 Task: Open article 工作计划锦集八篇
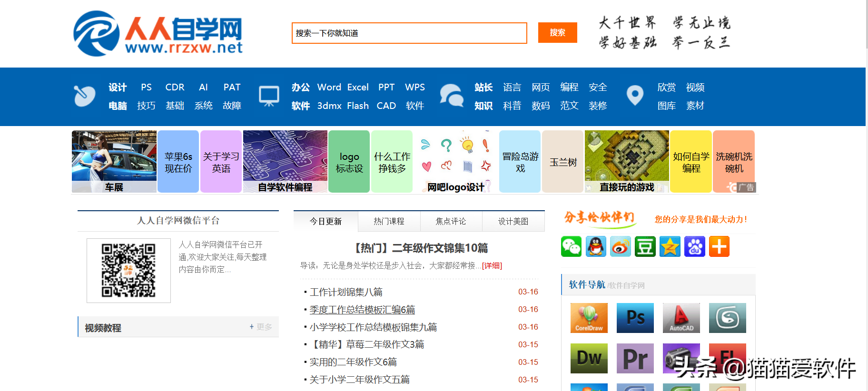[x=346, y=292]
